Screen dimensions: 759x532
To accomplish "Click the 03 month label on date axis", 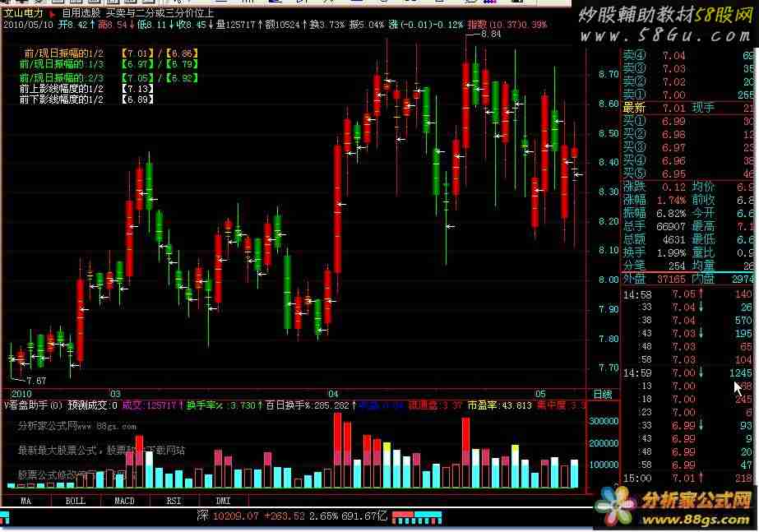I will (x=115, y=394).
